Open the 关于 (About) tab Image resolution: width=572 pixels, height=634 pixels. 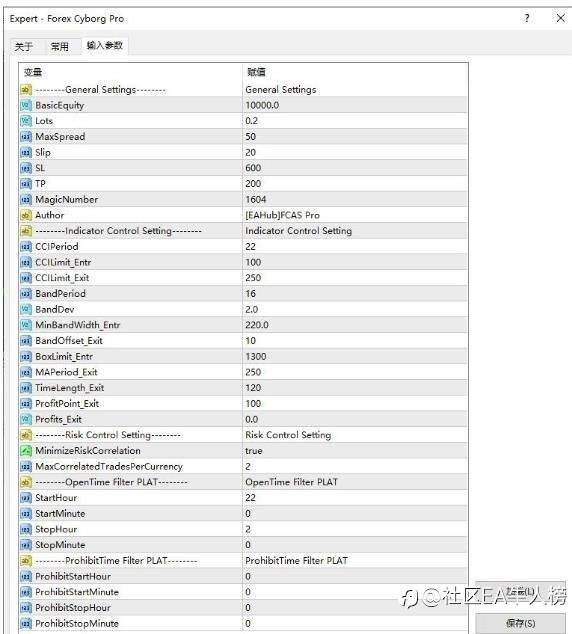(23, 46)
